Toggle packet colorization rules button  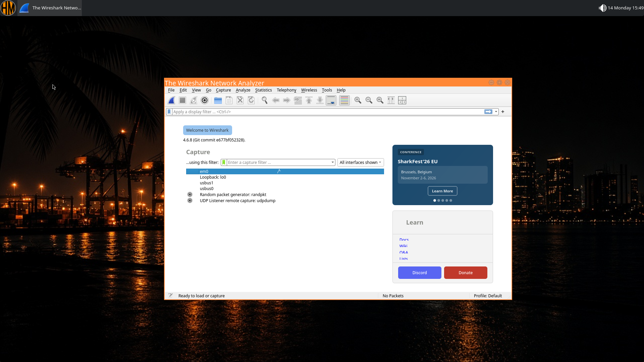pos(344,100)
